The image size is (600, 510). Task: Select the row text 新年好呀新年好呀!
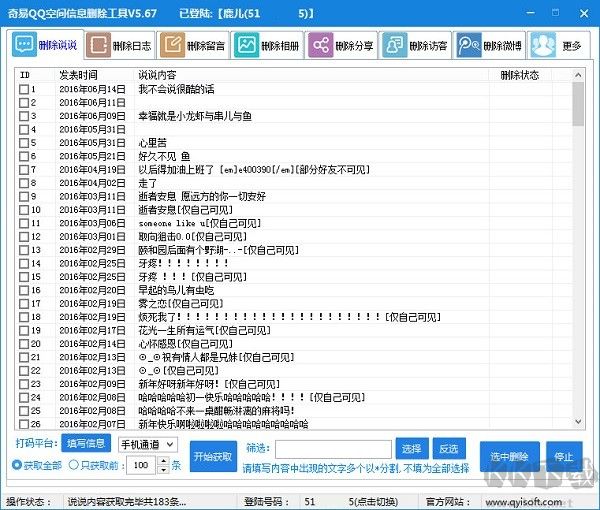pos(179,384)
